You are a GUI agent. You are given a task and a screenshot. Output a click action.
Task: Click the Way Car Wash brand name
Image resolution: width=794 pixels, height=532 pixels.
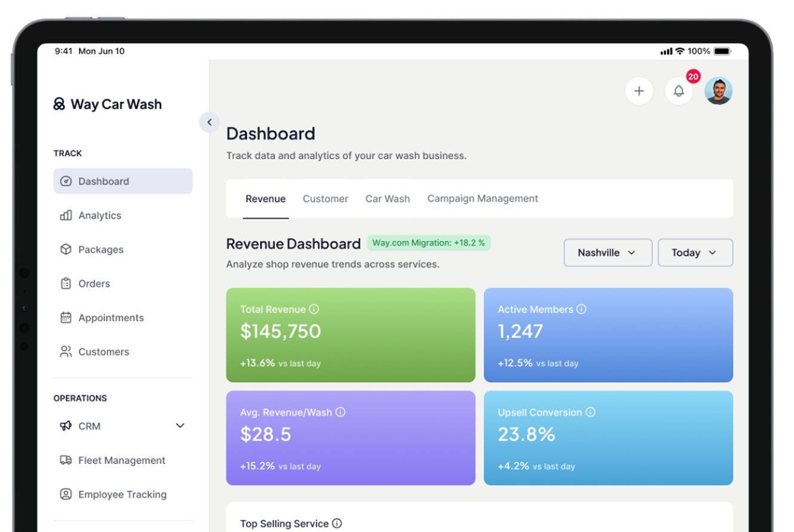coord(116,104)
